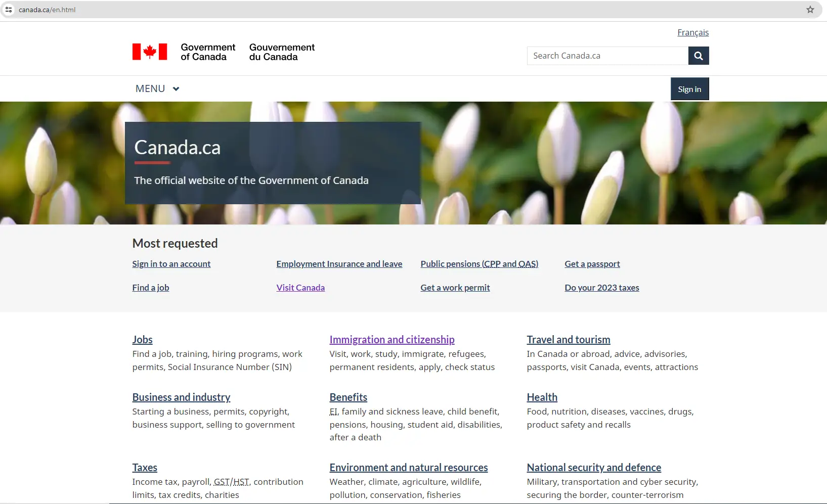Click 'Visit, work, study, immigrate, refugees' description
Screen dimensions: 827x504
click(412, 360)
